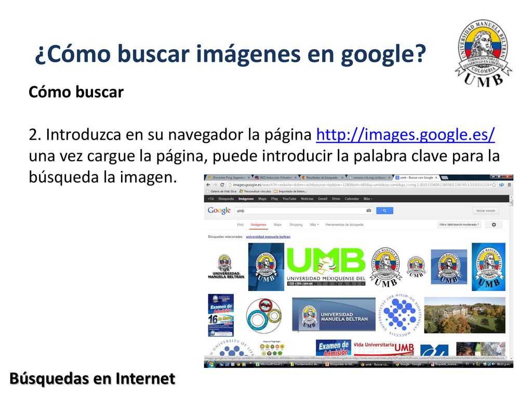Image resolution: width=532 pixels, height=399 pixels.
Task: Click the browser back arrow
Action: [208, 185]
